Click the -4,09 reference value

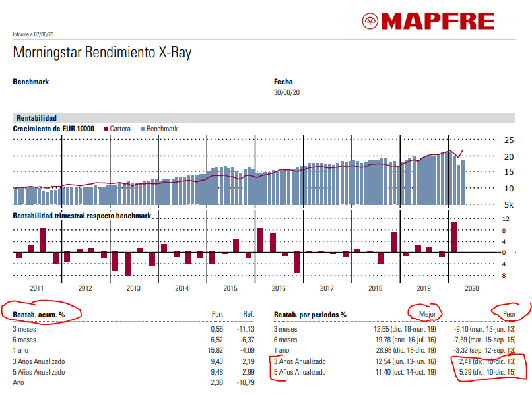click(x=247, y=350)
